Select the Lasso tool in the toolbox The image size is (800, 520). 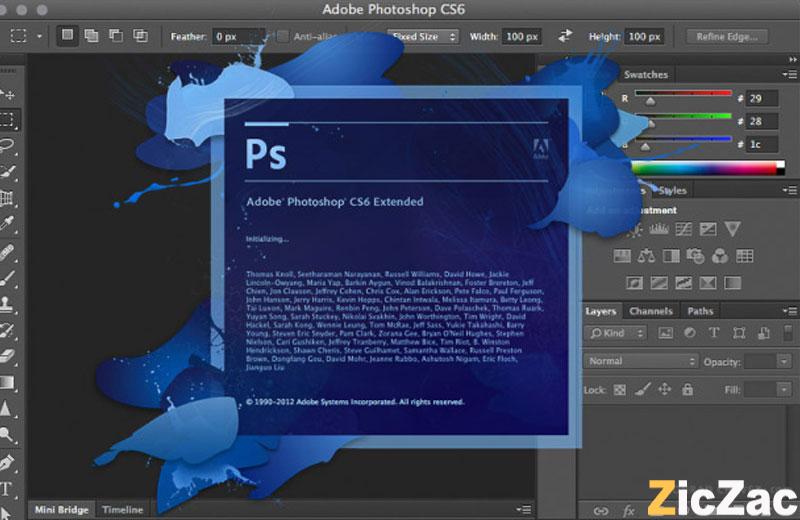tap(8, 145)
